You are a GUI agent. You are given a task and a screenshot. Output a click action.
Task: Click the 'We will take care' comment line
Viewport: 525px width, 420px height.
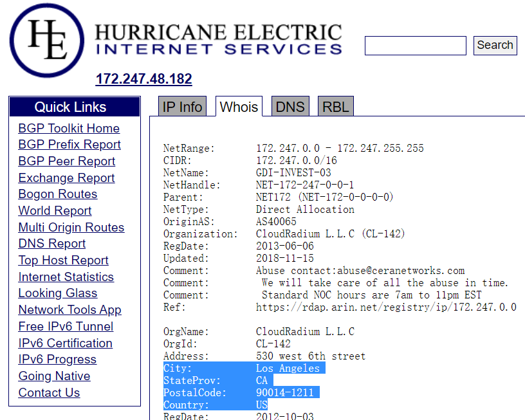pos(385,283)
